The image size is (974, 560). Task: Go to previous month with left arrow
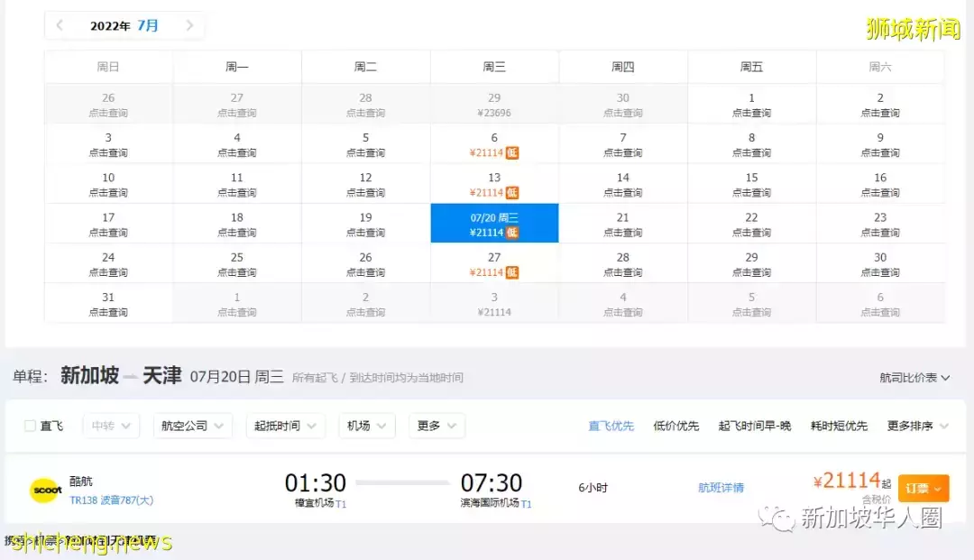click(x=58, y=26)
